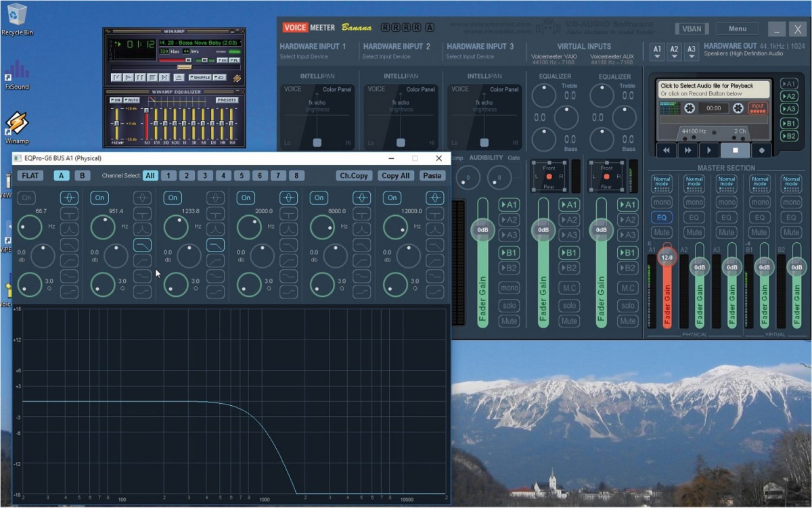Click the Winamp song seek bar handle
Screen dimensions: 812x508
click(x=185, y=67)
